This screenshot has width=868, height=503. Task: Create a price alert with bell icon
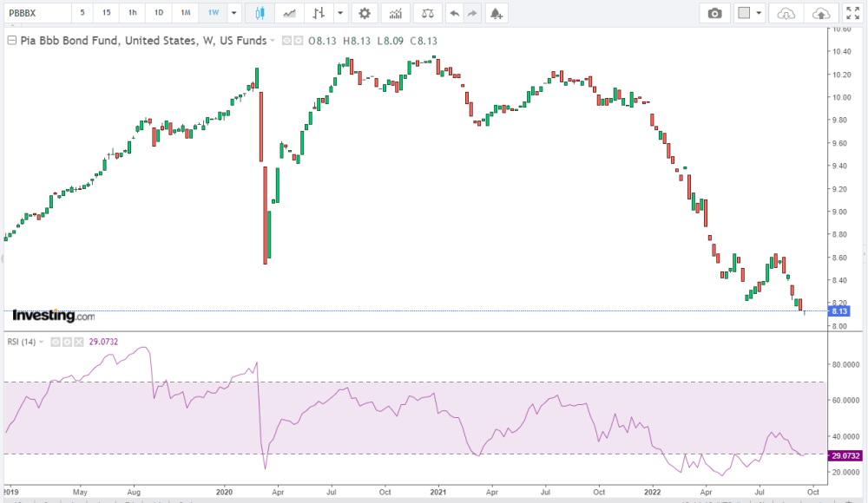point(496,13)
